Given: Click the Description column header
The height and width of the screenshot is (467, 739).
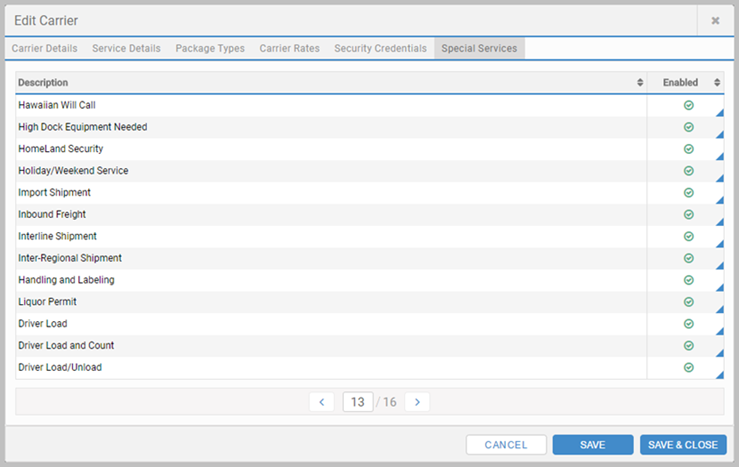Looking at the screenshot, I should 331,82.
